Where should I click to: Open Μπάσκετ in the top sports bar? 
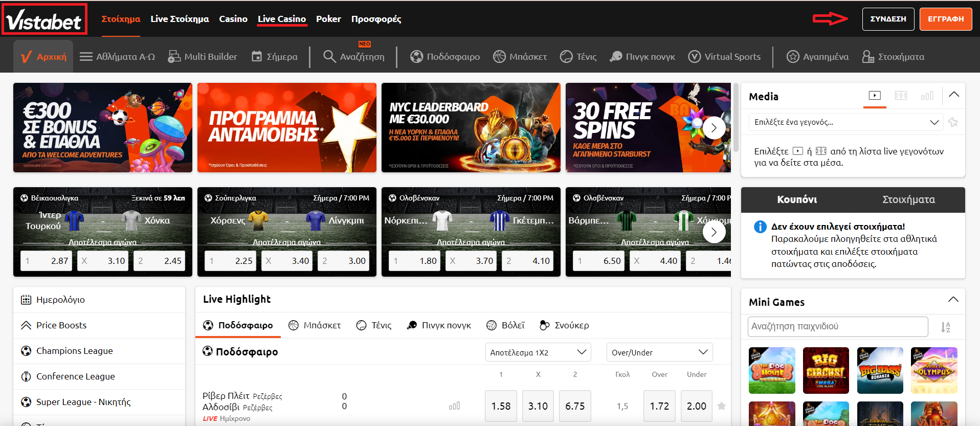tap(520, 57)
